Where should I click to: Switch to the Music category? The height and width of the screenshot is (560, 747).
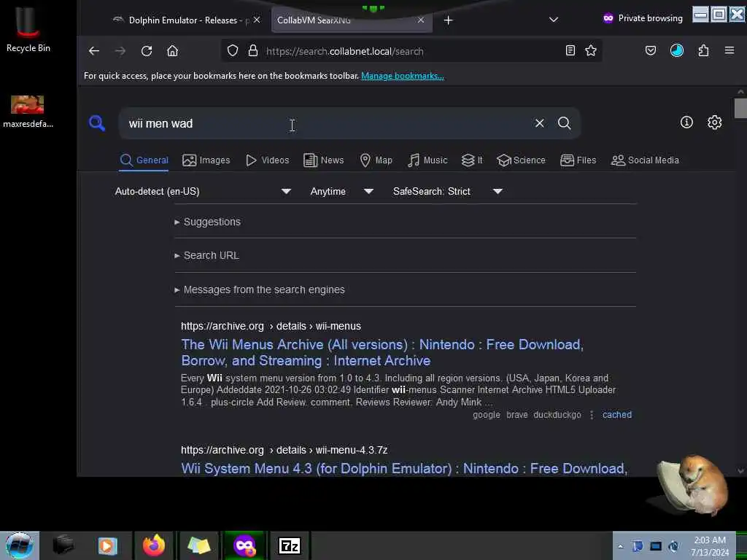tap(427, 160)
